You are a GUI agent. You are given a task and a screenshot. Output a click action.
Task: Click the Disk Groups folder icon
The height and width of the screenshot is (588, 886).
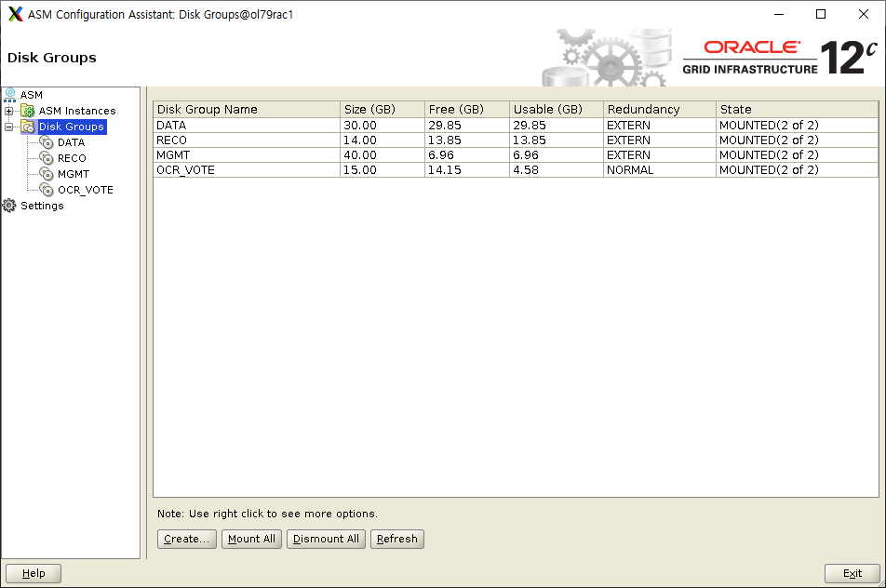coord(28,127)
